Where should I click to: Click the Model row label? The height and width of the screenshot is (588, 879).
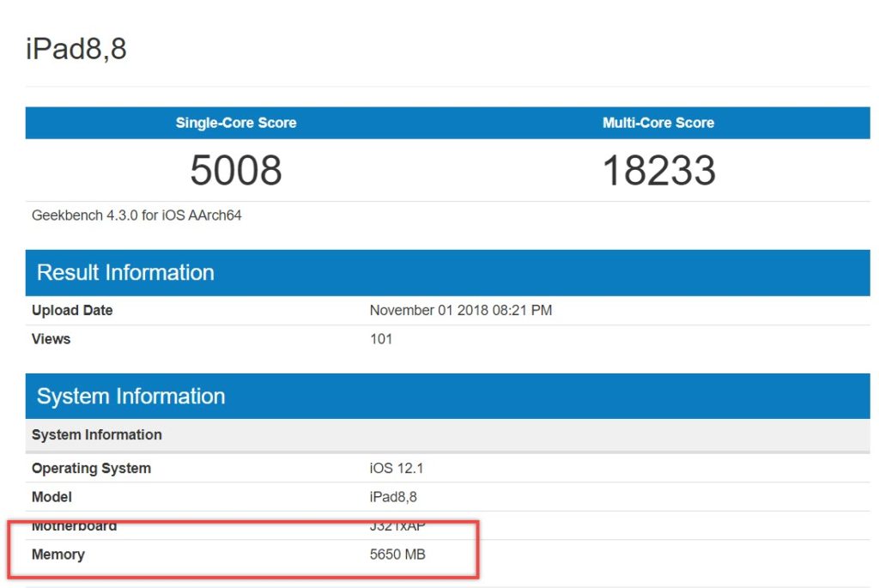52,497
